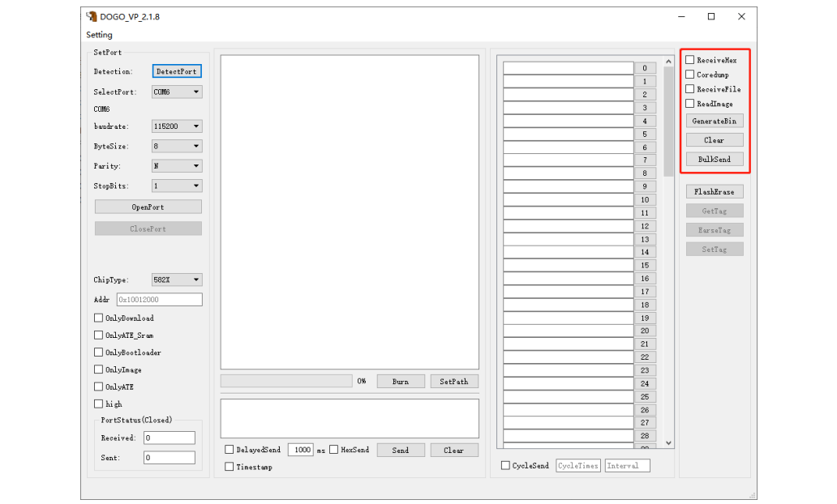The height and width of the screenshot is (504, 837).
Task: Check the ReadImage checkbox
Action: 689,103
